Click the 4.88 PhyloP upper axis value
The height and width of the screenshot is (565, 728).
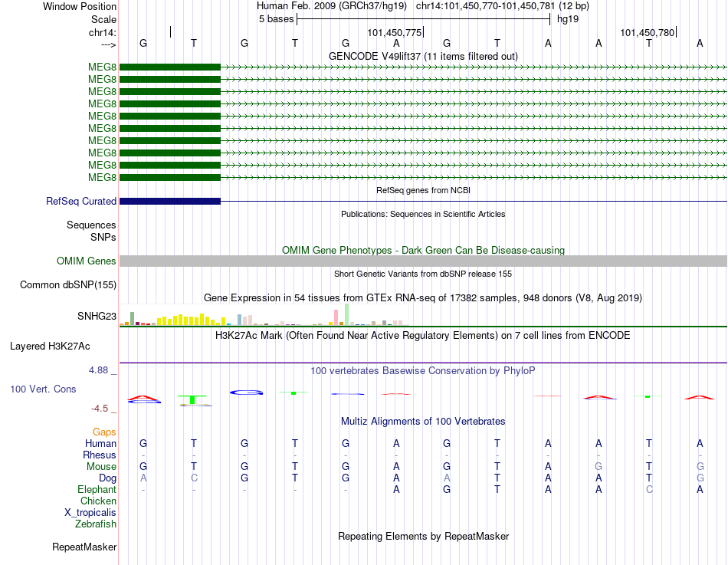point(98,370)
